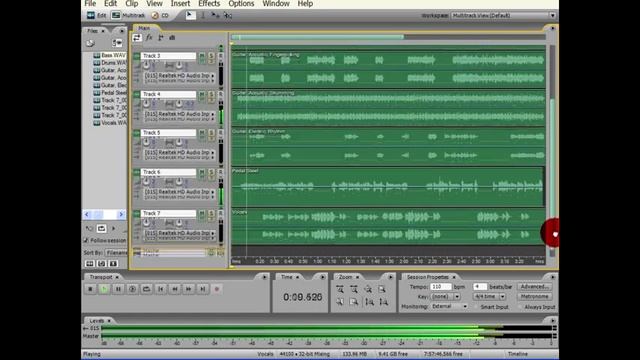Open Track 4 Realtek input dropdown
Image resolution: width=640 pixels, height=360 pixels.
(x=179, y=114)
